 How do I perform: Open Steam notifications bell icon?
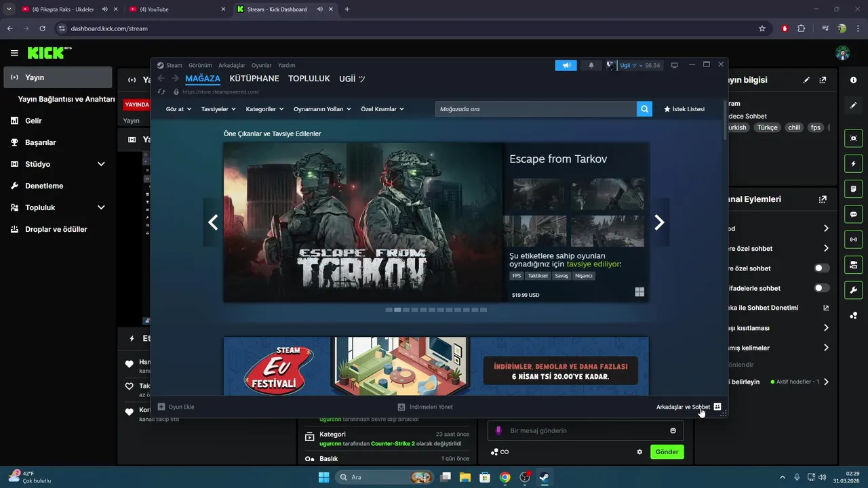pos(591,66)
